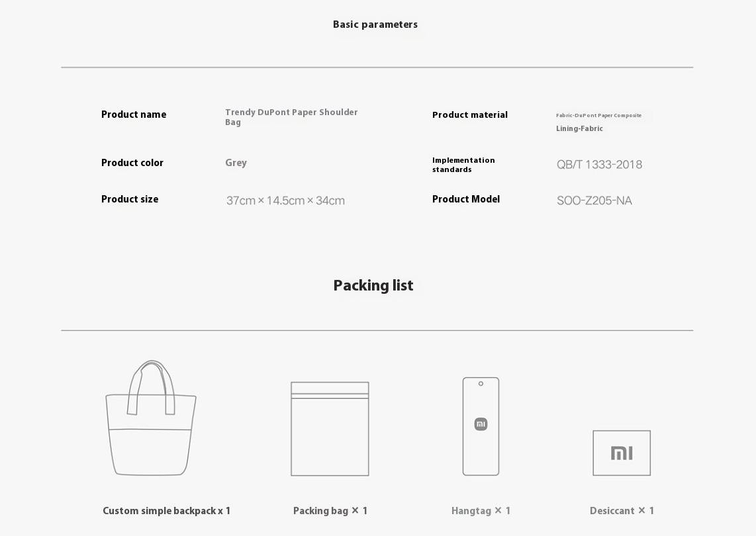Click the tote bag illustration
Screen dimensions: 756x536
coord(151,418)
